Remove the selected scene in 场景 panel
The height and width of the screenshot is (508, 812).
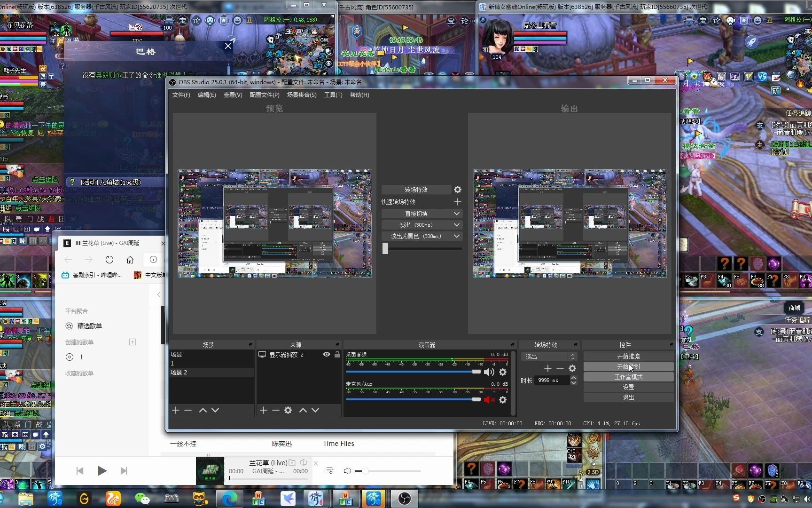point(188,410)
